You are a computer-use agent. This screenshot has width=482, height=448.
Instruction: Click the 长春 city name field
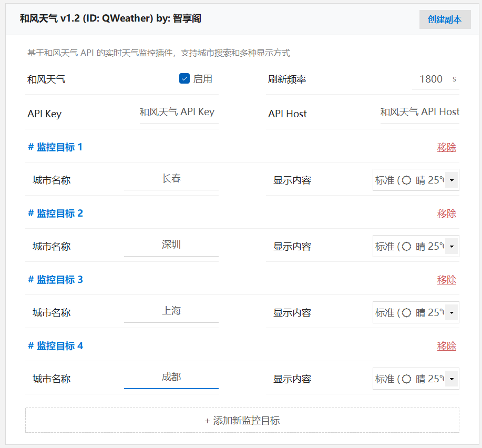point(171,179)
